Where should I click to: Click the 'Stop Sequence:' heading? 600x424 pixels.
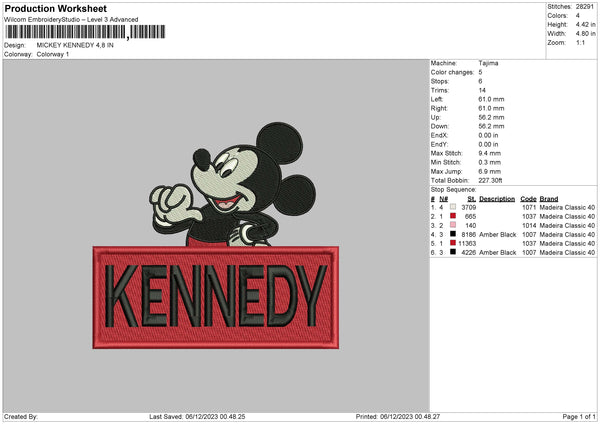tap(453, 190)
